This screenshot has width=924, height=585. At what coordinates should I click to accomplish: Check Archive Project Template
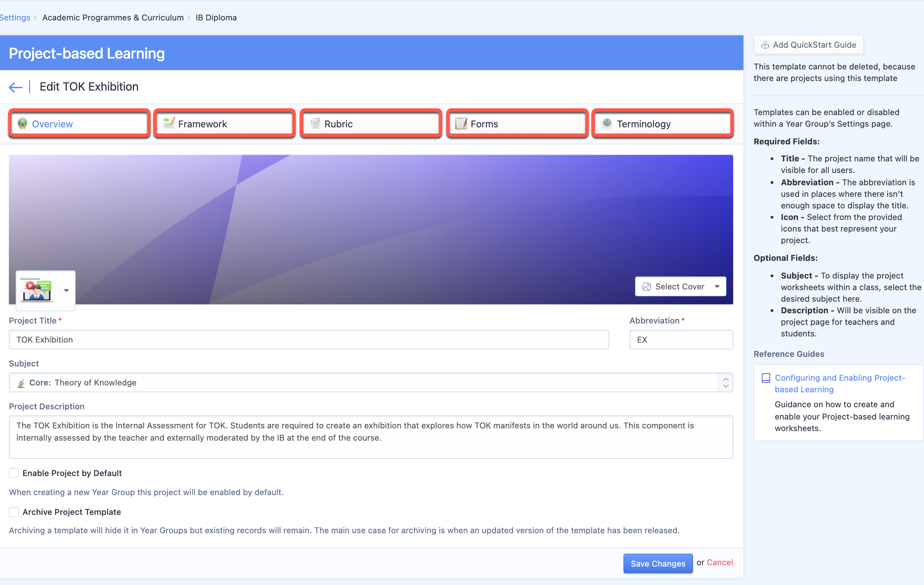(14, 512)
